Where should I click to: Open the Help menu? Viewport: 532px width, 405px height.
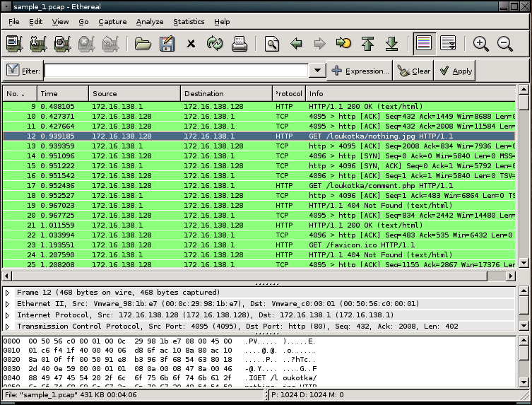coord(222,22)
